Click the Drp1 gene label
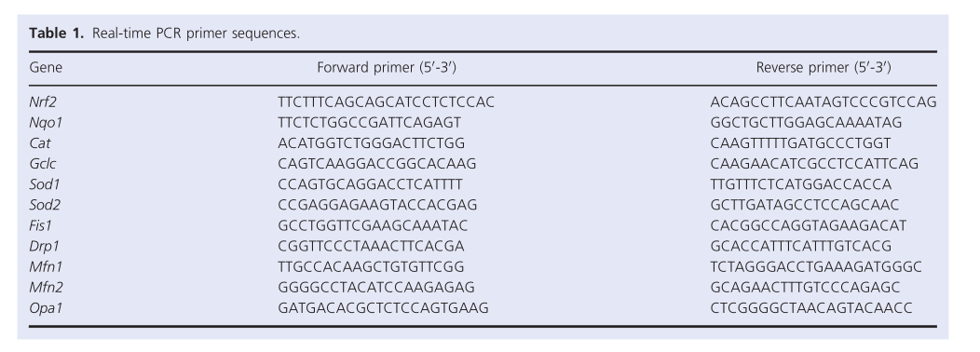This screenshot has width=980, height=352. pos(44,247)
